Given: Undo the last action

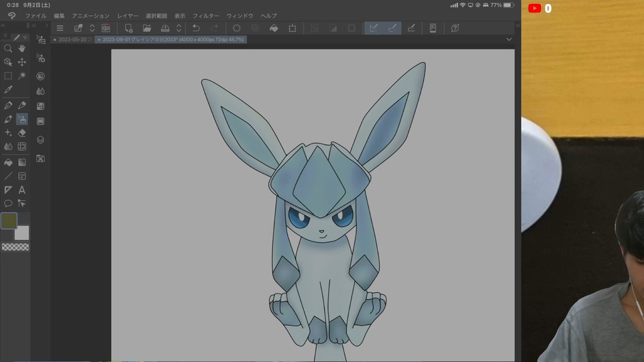Looking at the screenshot, I should pos(197,28).
